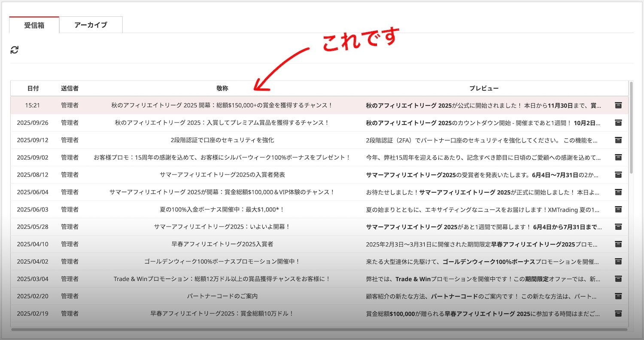Click the horizontal scrollbar below the table
The width and height of the screenshot is (644, 340).
point(318,330)
